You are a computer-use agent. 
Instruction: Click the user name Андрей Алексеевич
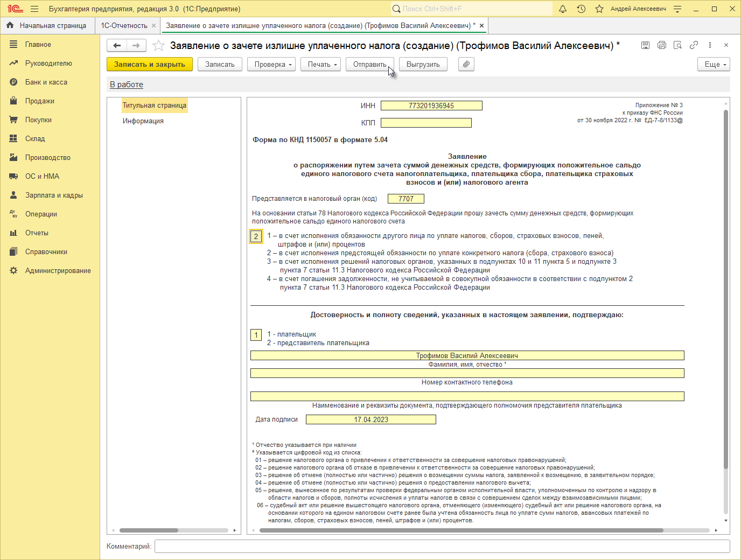pyautogui.click(x=638, y=9)
